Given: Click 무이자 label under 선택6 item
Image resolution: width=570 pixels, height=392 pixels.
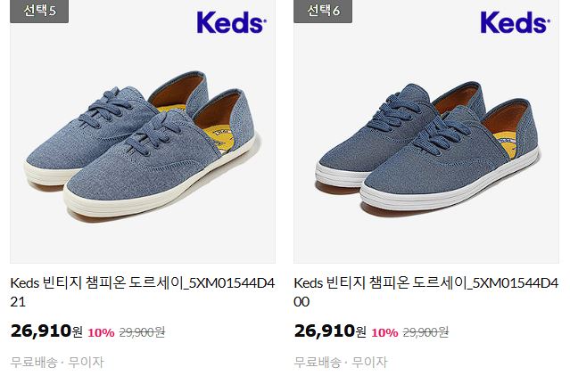Looking at the screenshot, I should (x=369, y=362).
